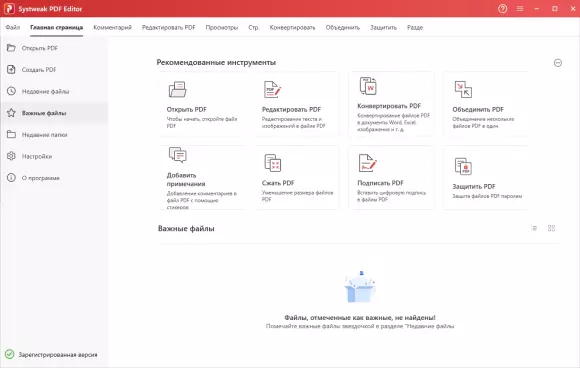Switch important files to list view
Viewport: 580px width, 368px height.
535,228
